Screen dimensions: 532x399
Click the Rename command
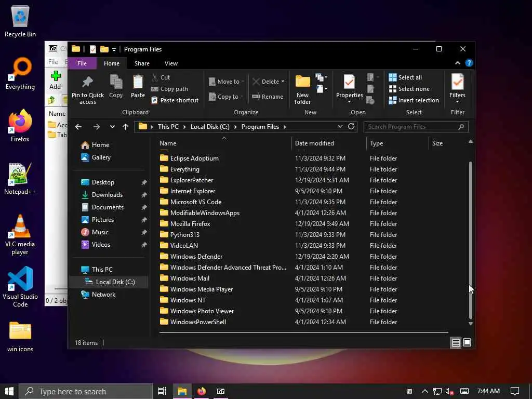(268, 97)
